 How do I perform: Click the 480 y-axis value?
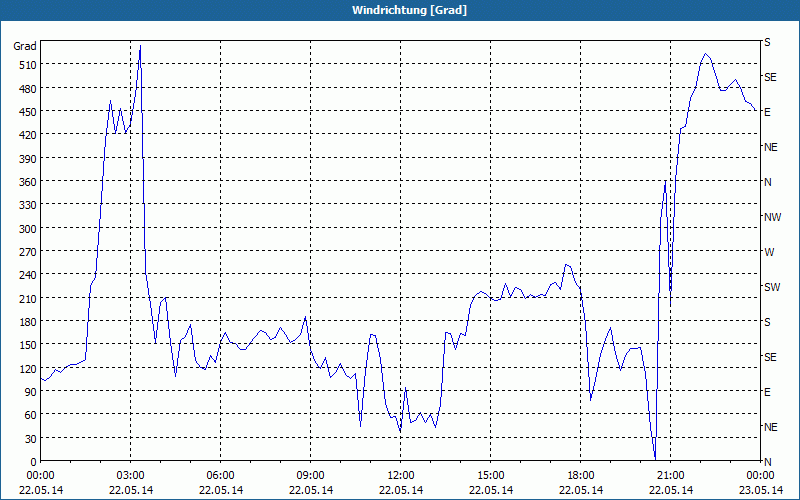pyautogui.click(x=28, y=89)
